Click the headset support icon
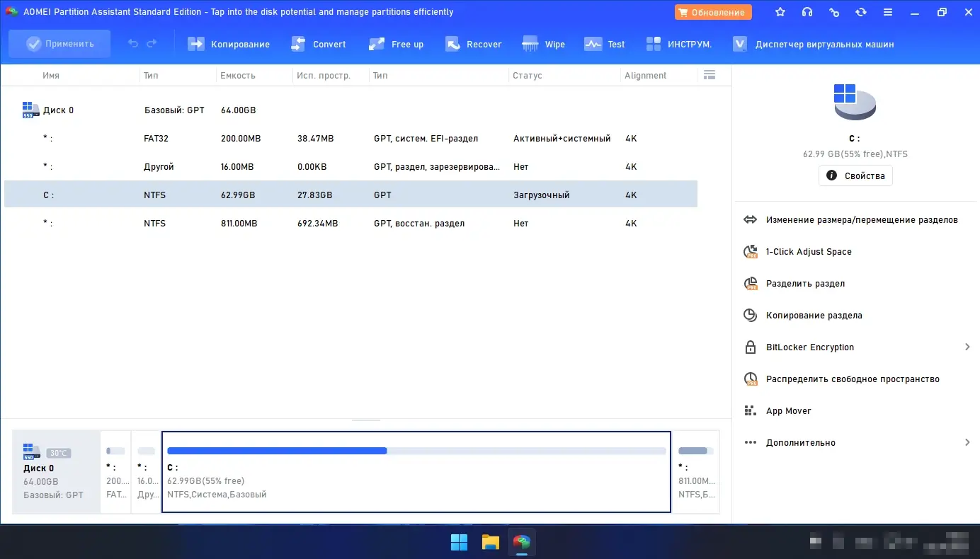Viewport: 980px width, 559px height. [x=807, y=12]
